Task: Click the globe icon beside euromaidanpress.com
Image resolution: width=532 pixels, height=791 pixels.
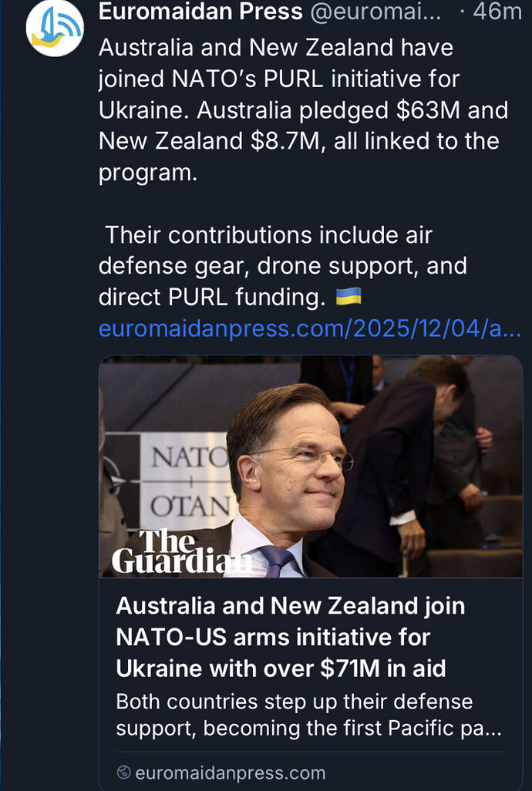Action: pos(124,773)
